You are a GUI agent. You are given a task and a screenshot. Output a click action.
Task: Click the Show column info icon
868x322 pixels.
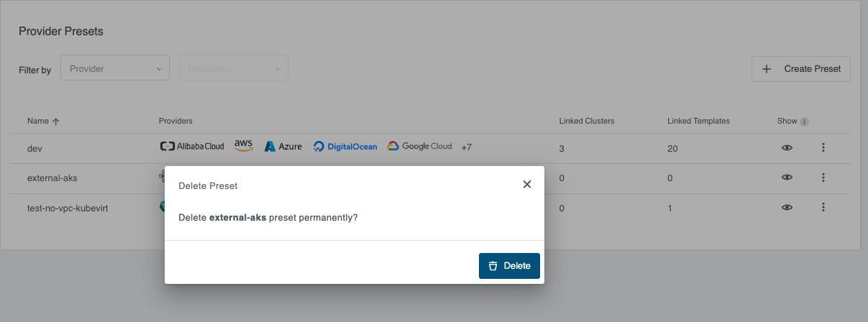(805, 121)
